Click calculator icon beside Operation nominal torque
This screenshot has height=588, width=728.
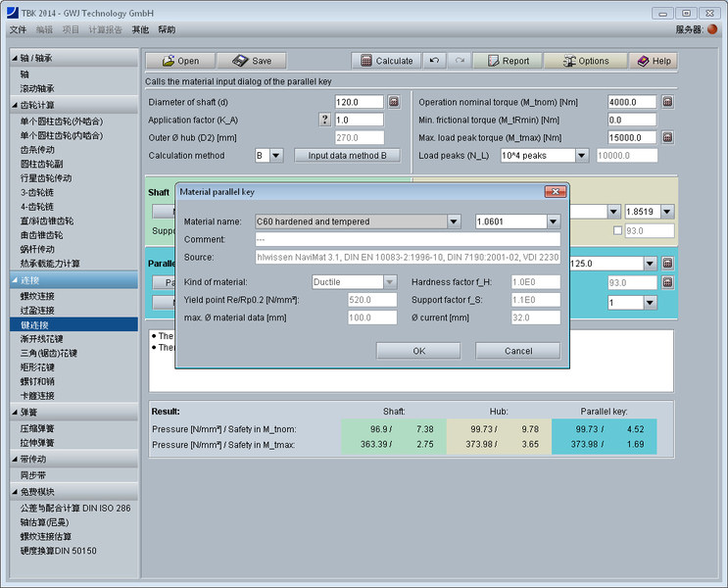pyautogui.click(x=667, y=102)
